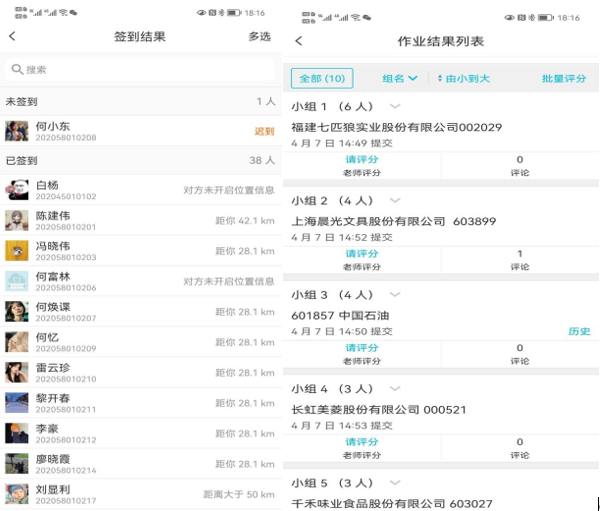
Task: Open comments of 小组 4 submission
Action: (x=520, y=448)
